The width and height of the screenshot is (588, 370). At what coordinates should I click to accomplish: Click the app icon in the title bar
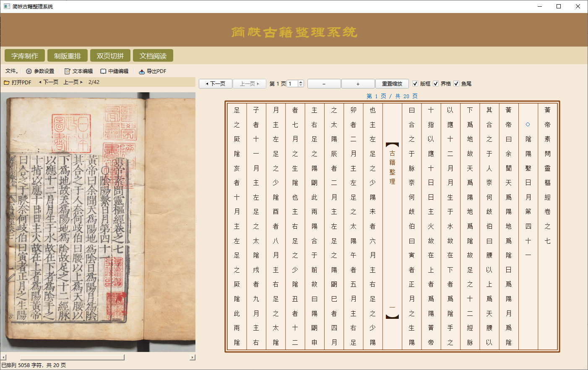pyautogui.click(x=7, y=6)
